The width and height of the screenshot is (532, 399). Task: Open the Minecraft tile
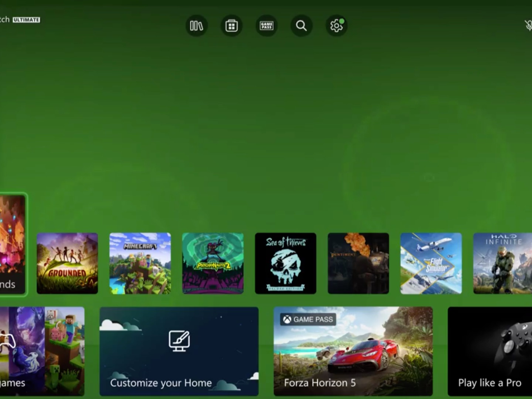[x=140, y=263]
